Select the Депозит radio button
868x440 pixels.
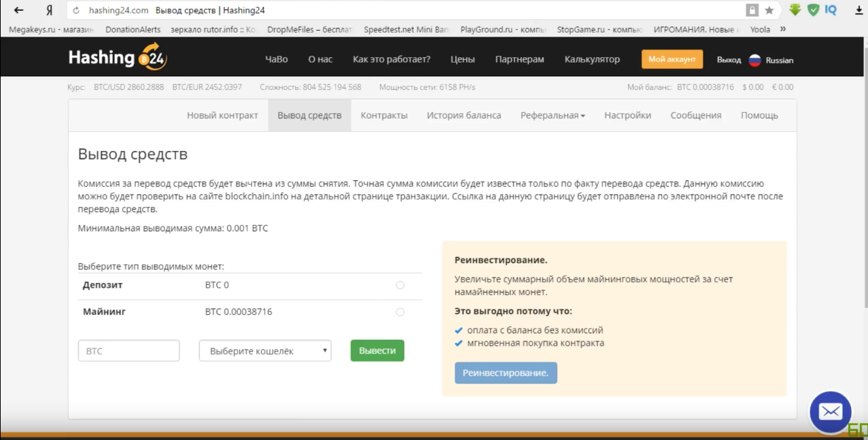point(400,286)
